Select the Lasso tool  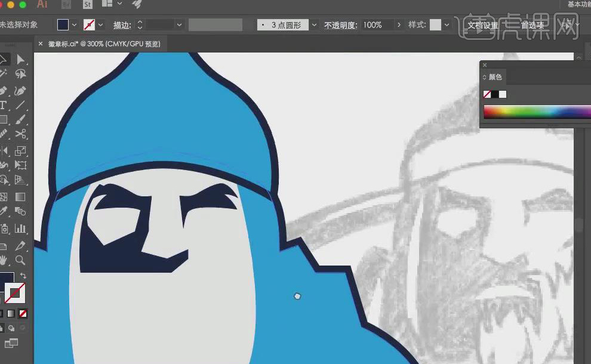pyautogui.click(x=20, y=74)
